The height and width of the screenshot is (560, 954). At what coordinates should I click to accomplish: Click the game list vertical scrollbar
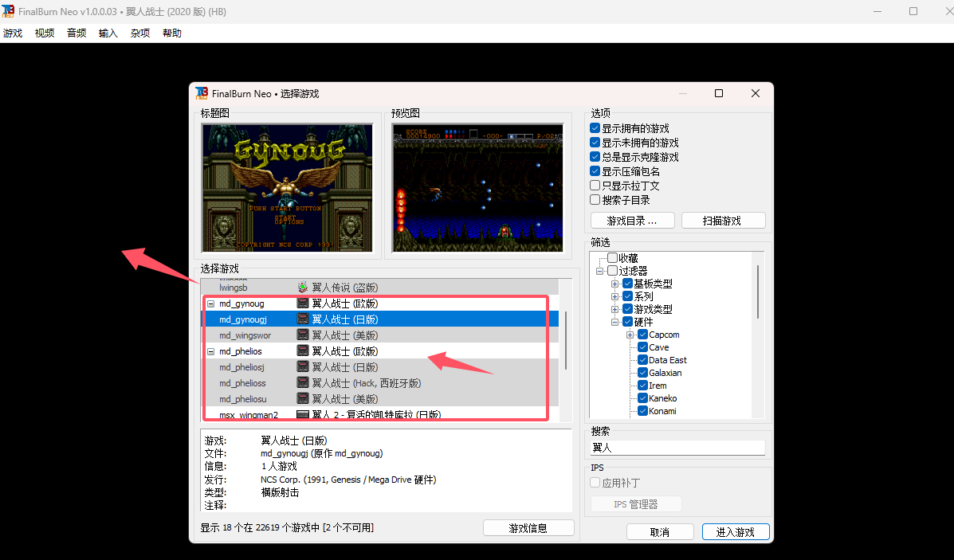[x=566, y=340]
